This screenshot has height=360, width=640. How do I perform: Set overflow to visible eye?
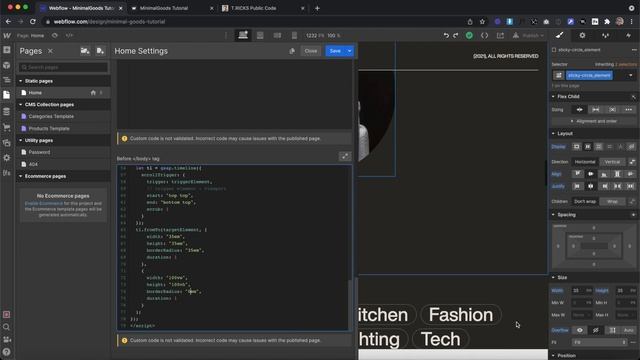pos(580,330)
